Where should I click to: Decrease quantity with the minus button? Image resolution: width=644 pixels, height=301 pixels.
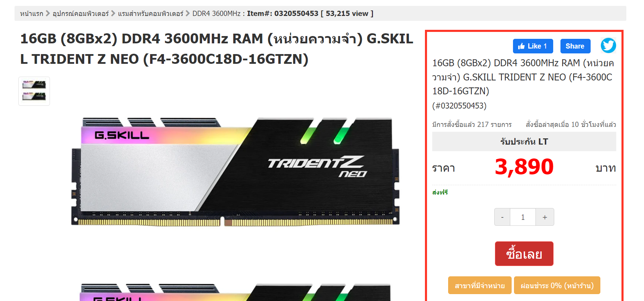(x=502, y=217)
